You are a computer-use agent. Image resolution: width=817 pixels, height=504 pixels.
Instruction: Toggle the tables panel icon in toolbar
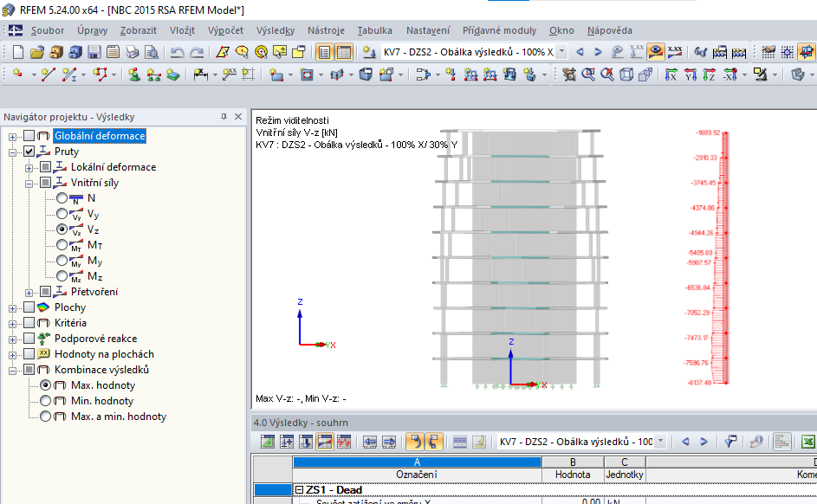pos(344,52)
